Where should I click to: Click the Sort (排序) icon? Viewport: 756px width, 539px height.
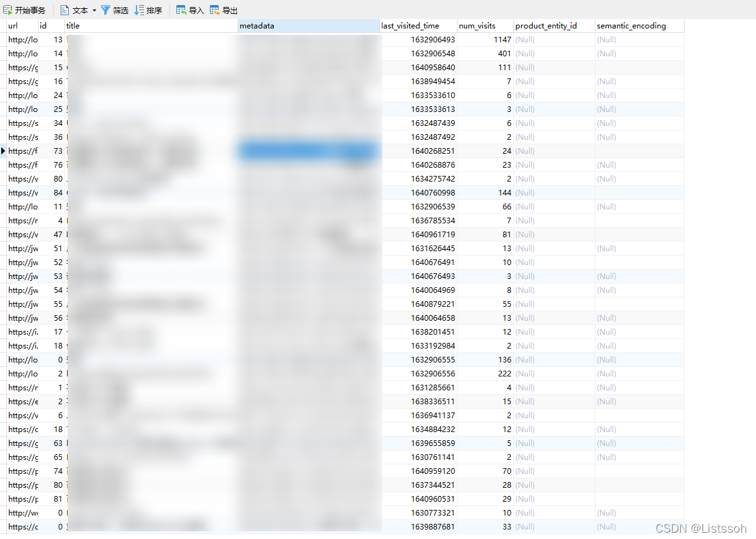click(139, 10)
